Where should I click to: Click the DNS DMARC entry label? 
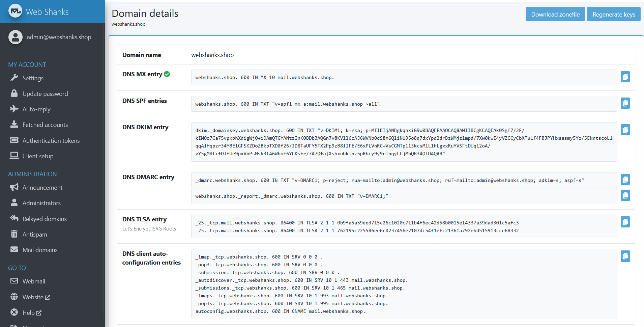coord(148,177)
